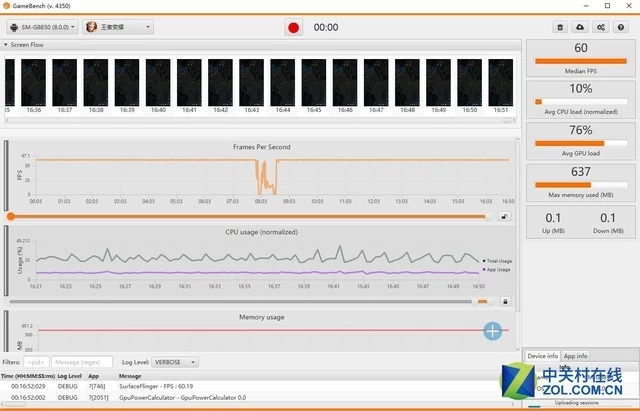Open the help question mark icon
Image resolution: width=640 pixels, height=411 pixels.
619,27
